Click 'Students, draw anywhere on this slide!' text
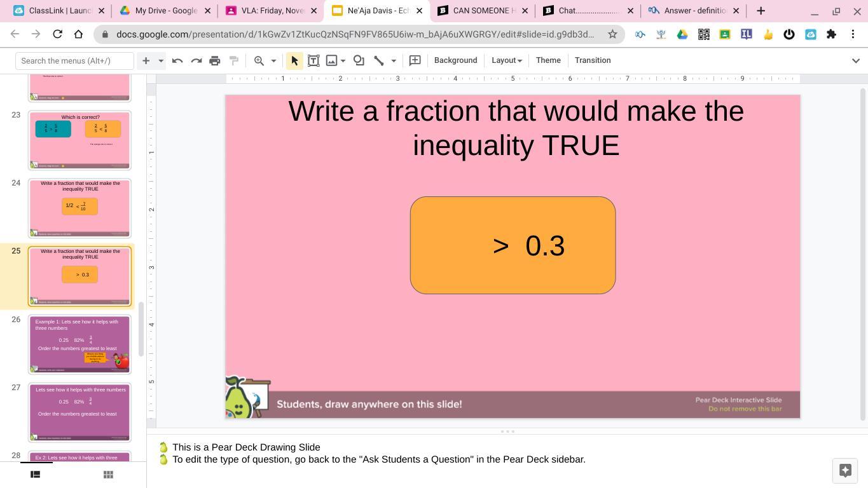 [369, 404]
